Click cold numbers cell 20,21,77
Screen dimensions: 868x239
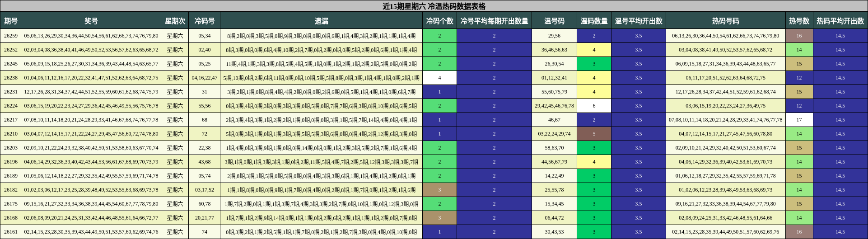(205, 218)
